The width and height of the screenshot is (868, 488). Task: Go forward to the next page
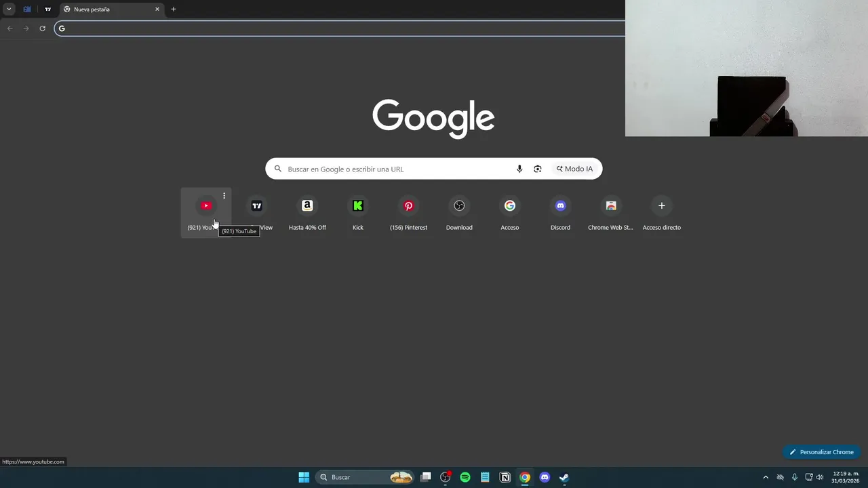tap(26, 28)
